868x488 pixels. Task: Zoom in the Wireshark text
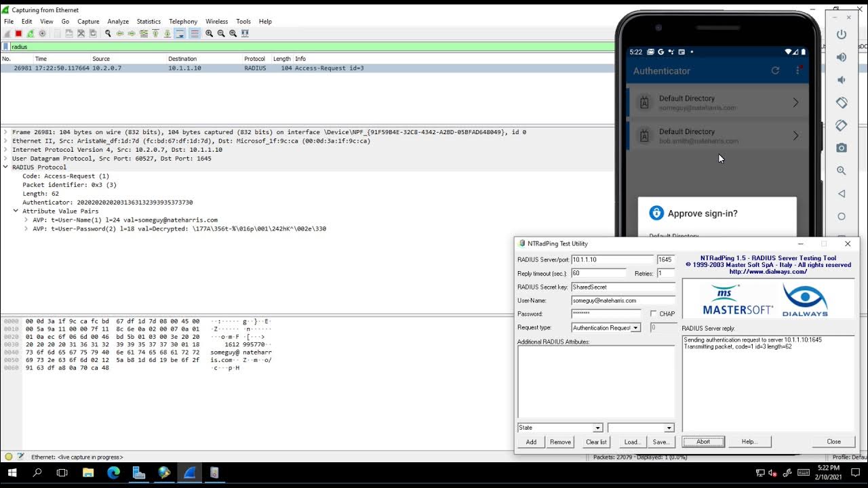click(x=210, y=33)
